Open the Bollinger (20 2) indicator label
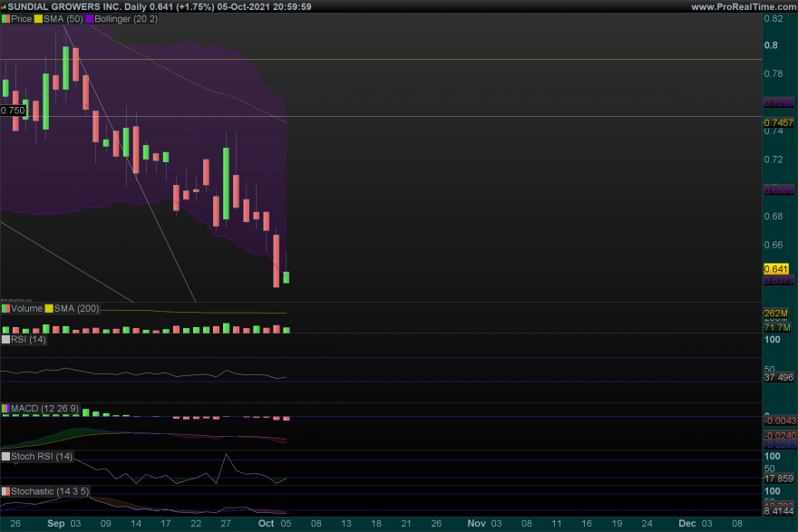 tap(126, 19)
